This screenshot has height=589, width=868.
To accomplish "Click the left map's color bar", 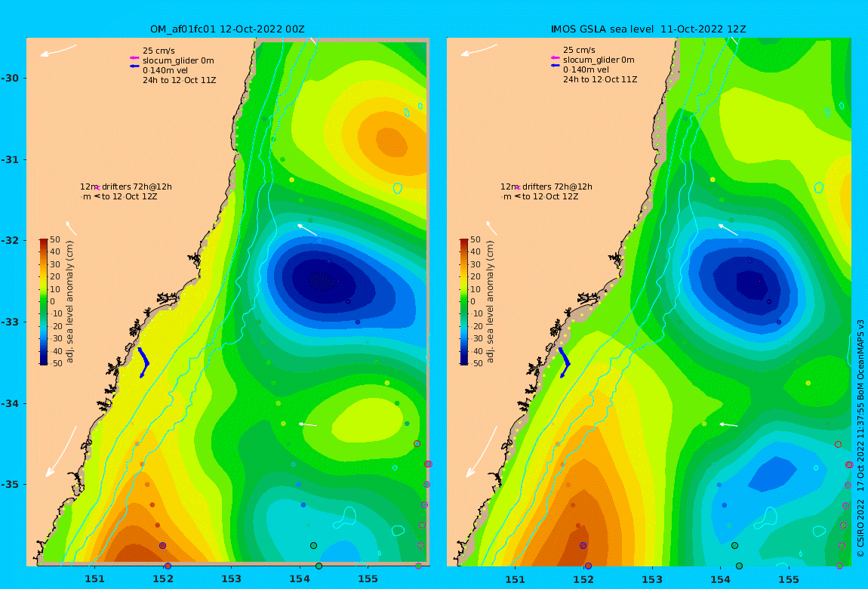I will coord(43,302).
